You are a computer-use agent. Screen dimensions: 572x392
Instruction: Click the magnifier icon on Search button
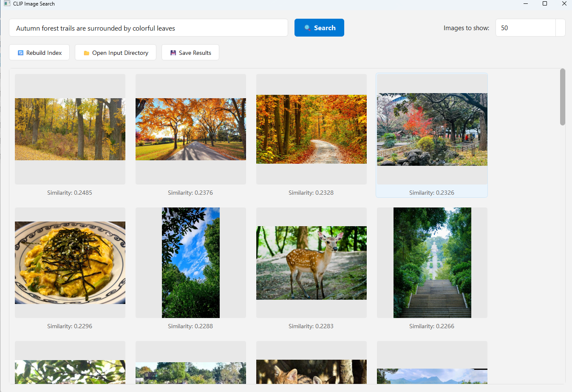point(307,28)
